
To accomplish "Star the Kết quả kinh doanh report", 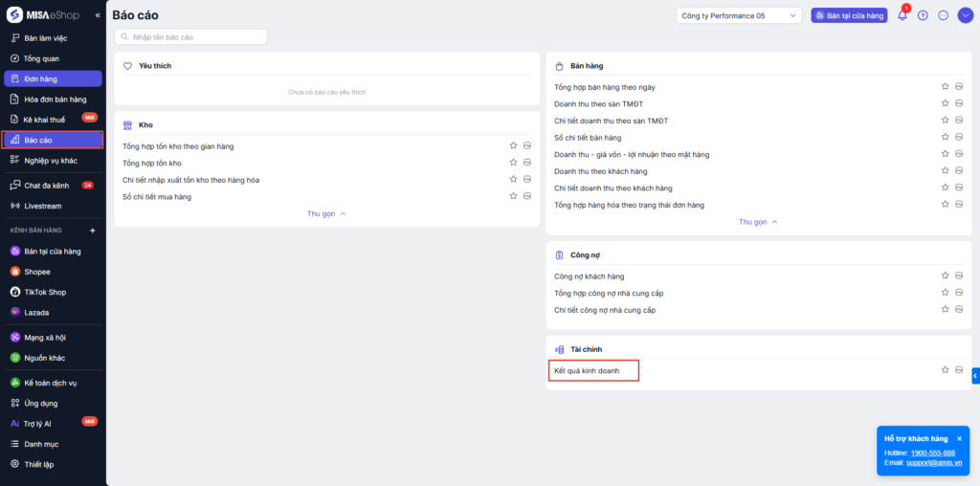I will tap(945, 369).
